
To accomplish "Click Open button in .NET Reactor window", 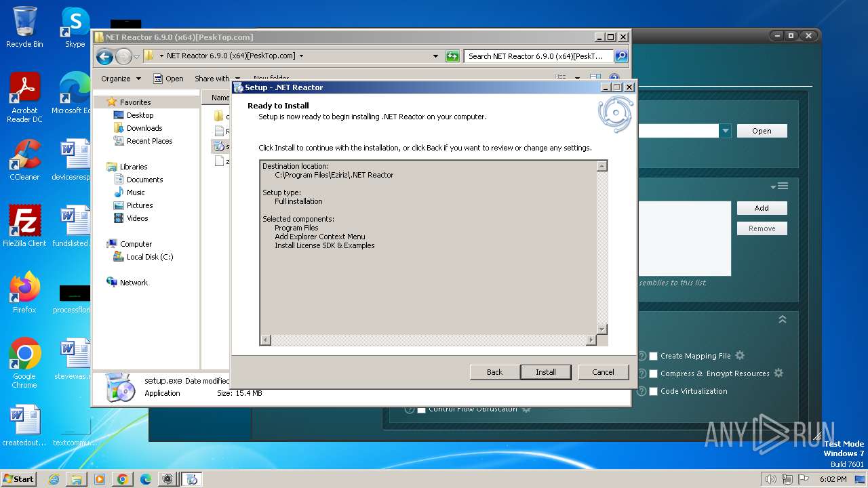I will pos(762,131).
